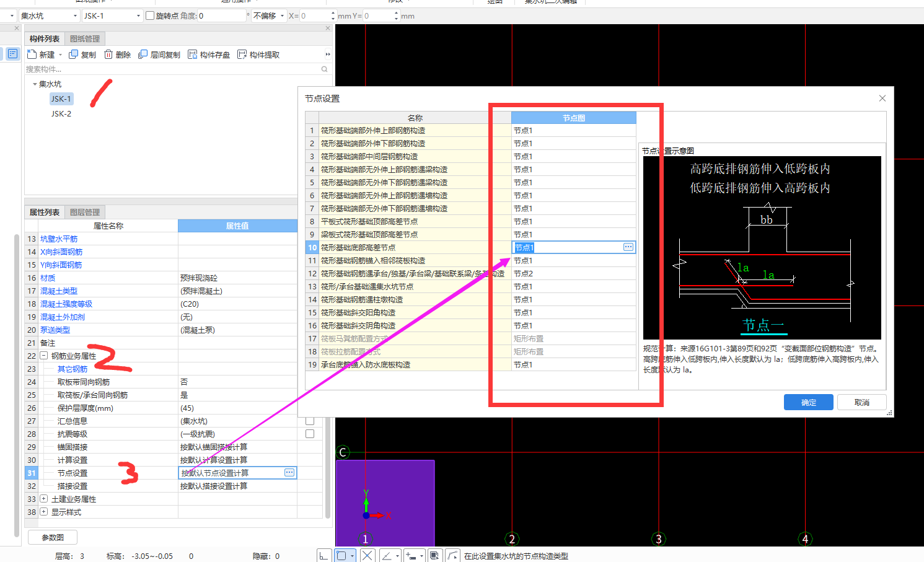924x562 pixels.
Task: Click the toolbar overflow arrows beside 构件提取
Action: pos(328,55)
